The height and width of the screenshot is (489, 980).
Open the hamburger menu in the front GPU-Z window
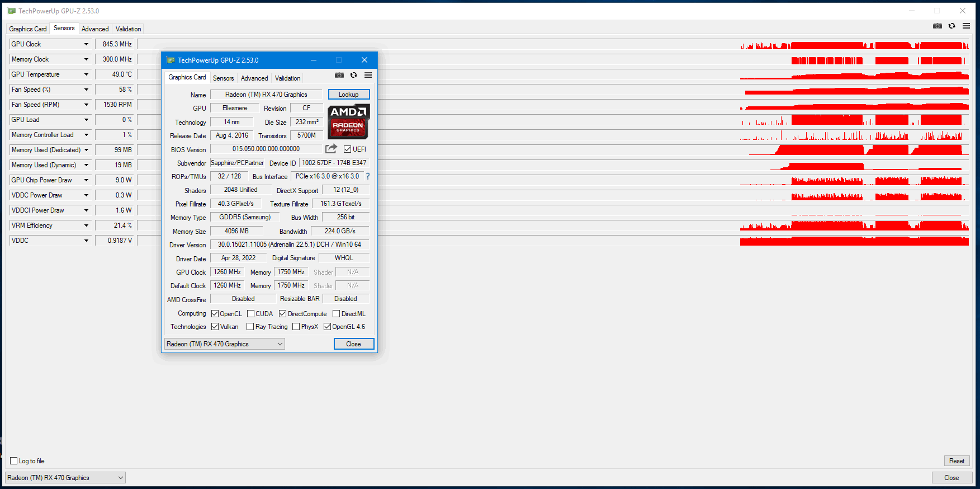pyautogui.click(x=368, y=75)
